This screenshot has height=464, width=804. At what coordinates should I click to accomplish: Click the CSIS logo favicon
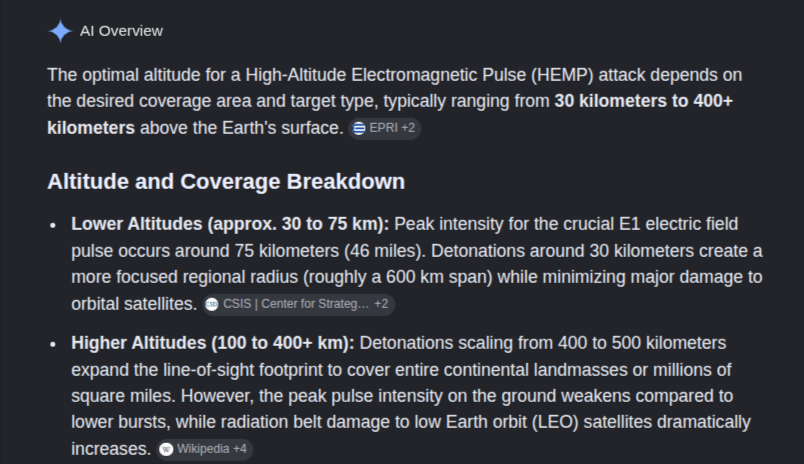coord(212,305)
